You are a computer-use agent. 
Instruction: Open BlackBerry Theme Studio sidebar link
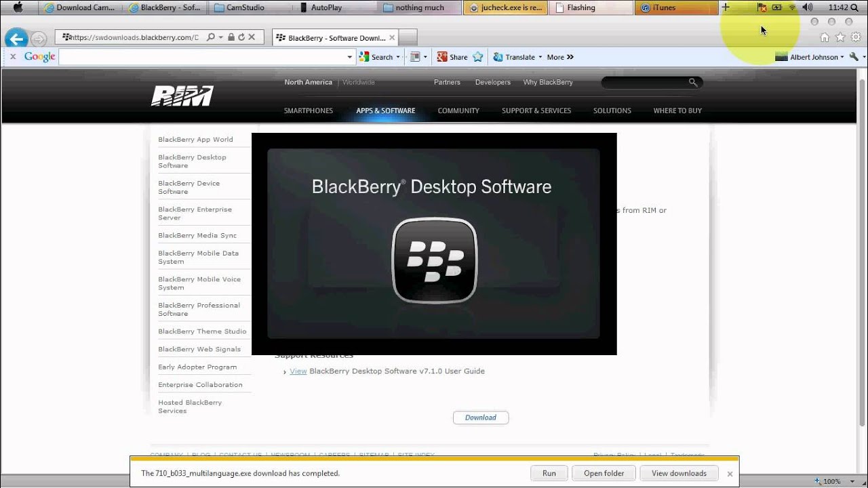(x=202, y=331)
